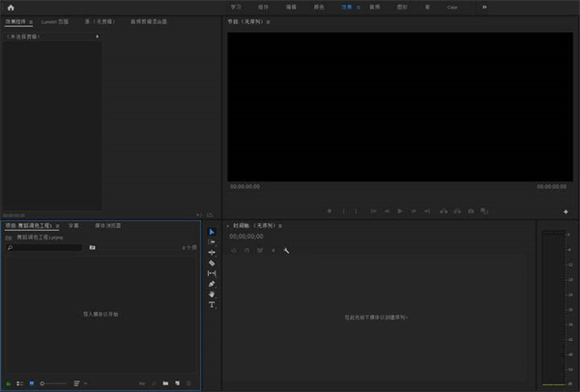Select the Type text tool
The image size is (580, 392).
click(212, 305)
